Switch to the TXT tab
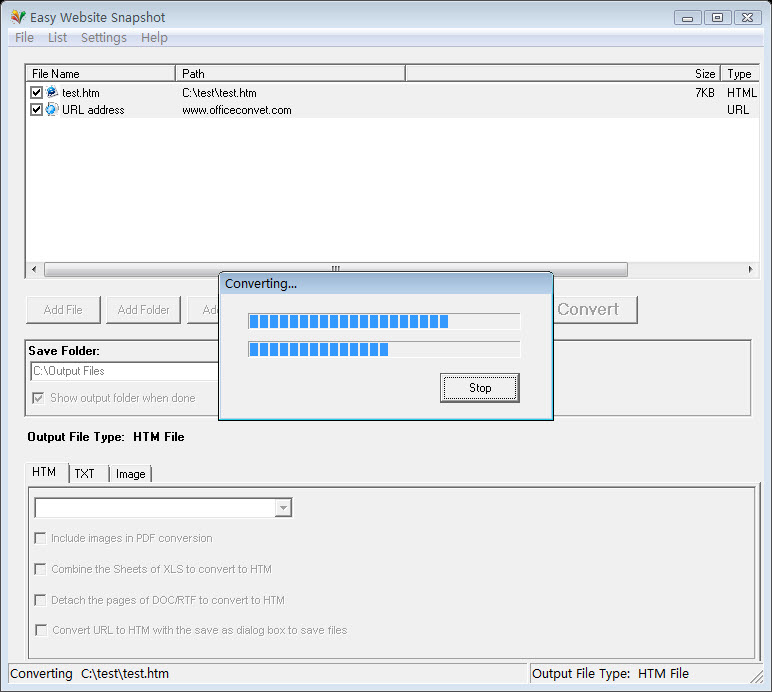Screen dimensions: 772x692 click(85, 473)
